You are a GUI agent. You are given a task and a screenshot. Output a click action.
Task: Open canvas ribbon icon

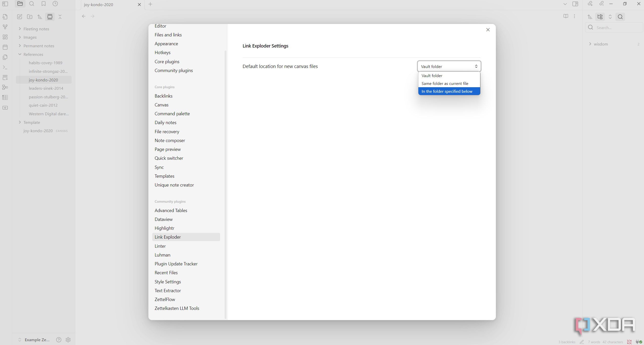point(5,37)
